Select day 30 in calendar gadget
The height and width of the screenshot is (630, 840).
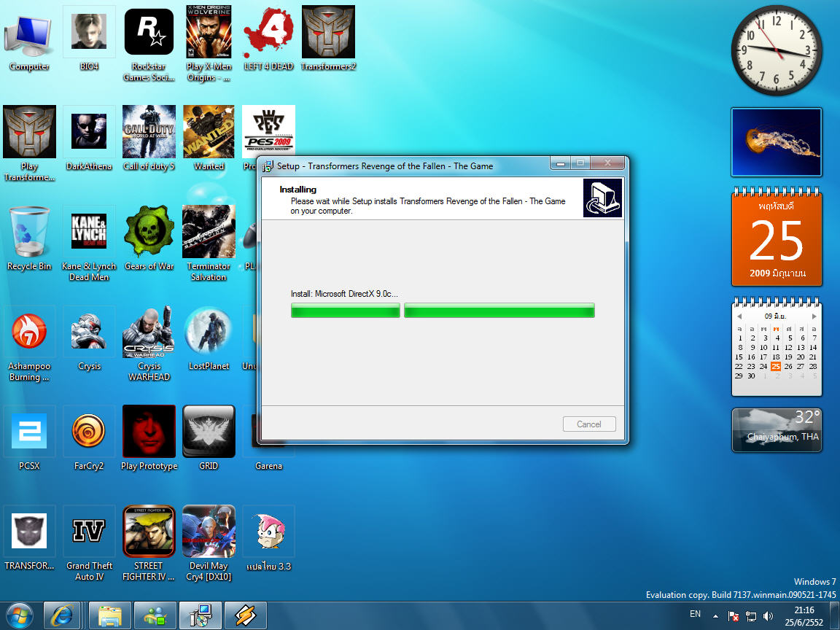(x=751, y=376)
